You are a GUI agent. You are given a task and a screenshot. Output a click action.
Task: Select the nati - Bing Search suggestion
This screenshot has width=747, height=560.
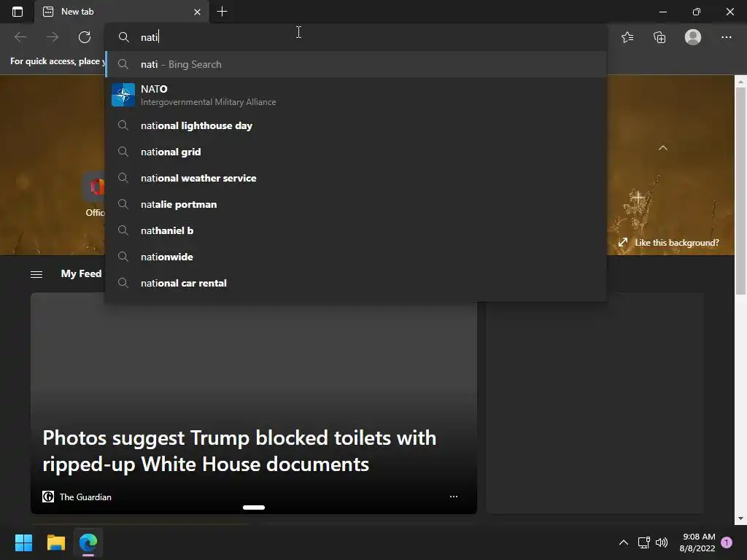pos(355,64)
